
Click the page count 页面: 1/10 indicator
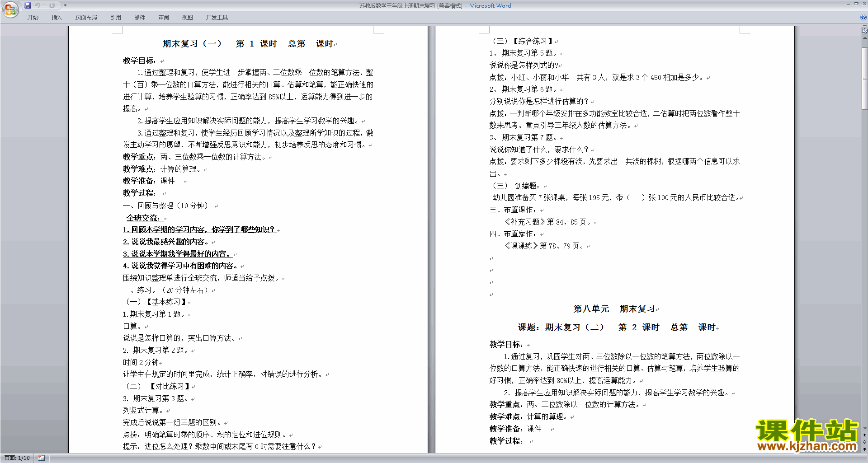(x=17, y=458)
